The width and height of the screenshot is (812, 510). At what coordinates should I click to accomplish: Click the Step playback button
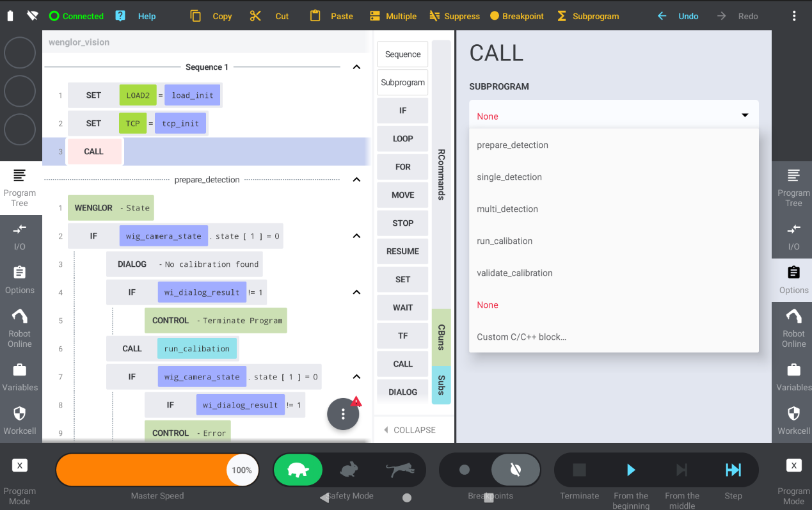point(733,470)
